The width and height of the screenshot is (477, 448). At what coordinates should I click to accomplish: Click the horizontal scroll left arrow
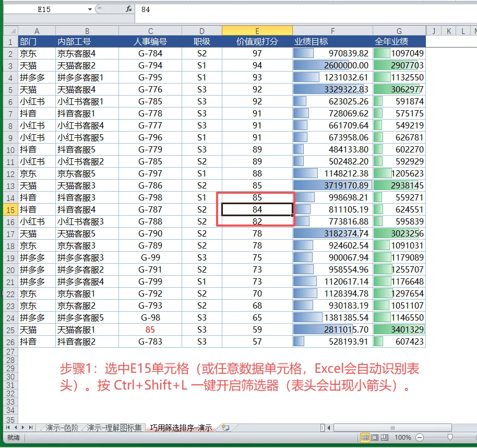(x=329, y=428)
